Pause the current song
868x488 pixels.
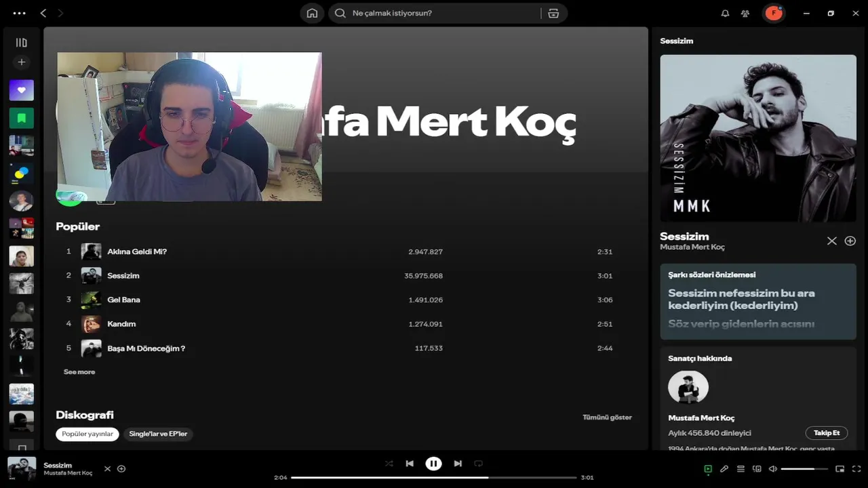433,464
